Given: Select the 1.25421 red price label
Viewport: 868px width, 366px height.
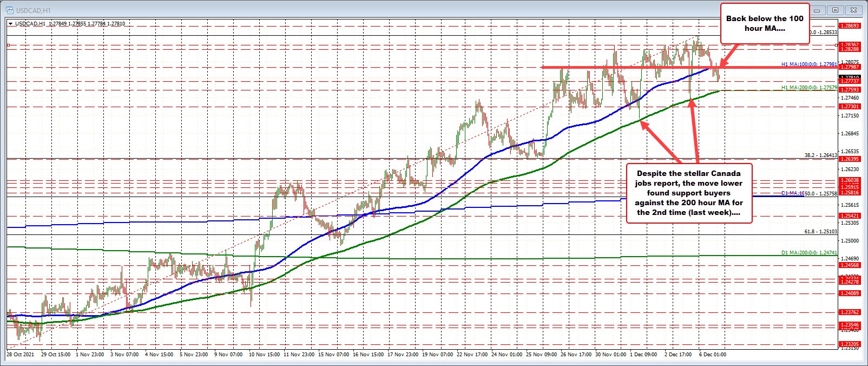Looking at the screenshot, I should [850, 215].
